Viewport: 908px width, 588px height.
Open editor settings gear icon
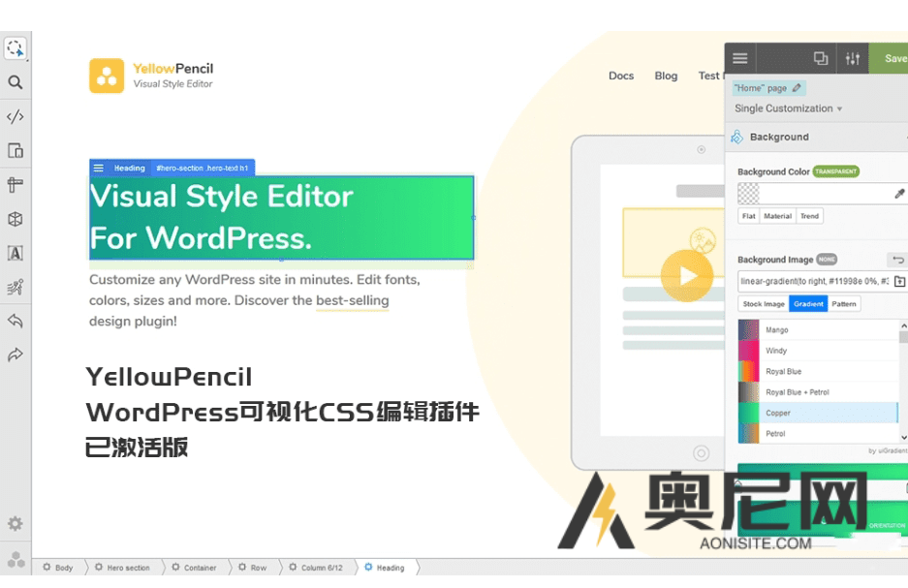tap(16, 524)
